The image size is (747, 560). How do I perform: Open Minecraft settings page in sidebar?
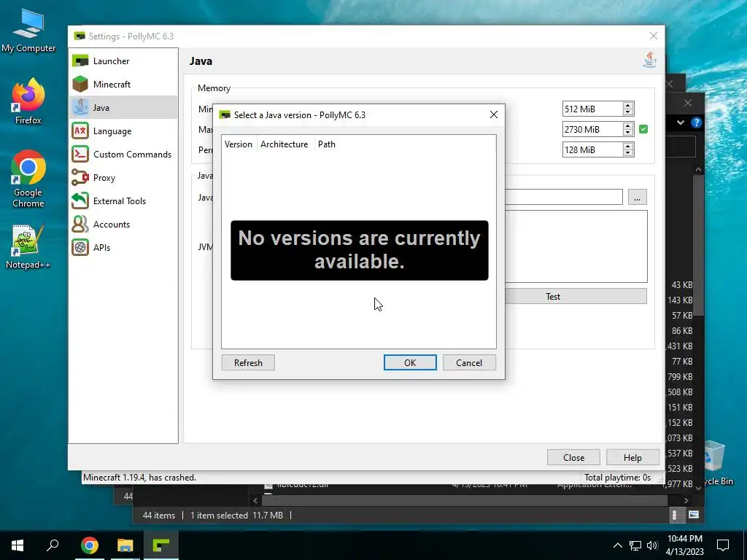click(123, 85)
